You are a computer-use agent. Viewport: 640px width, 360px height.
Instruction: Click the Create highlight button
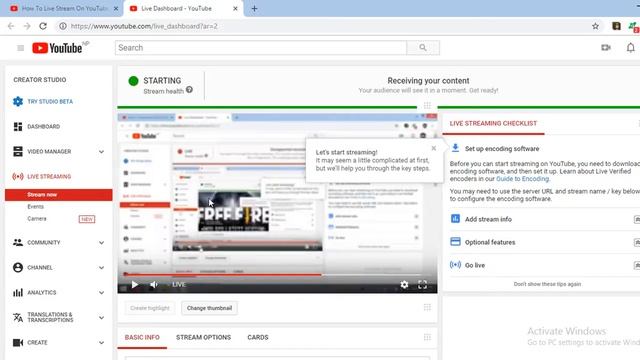[x=150, y=308]
